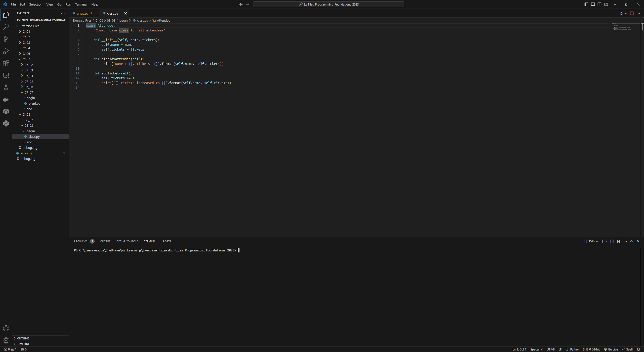
Task: Click the Attendee breadcrumb symbol
Action: point(161,20)
